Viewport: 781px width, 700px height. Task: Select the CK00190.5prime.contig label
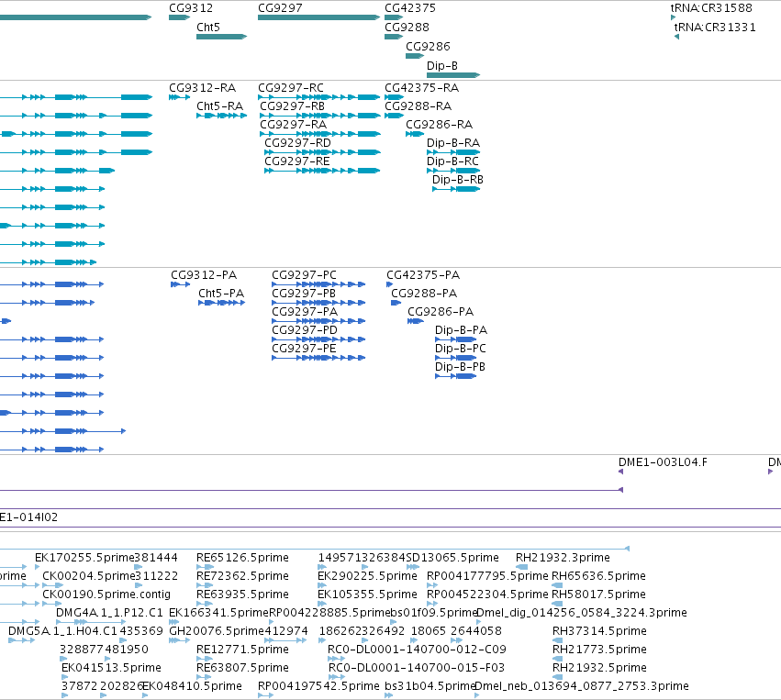tap(106, 594)
